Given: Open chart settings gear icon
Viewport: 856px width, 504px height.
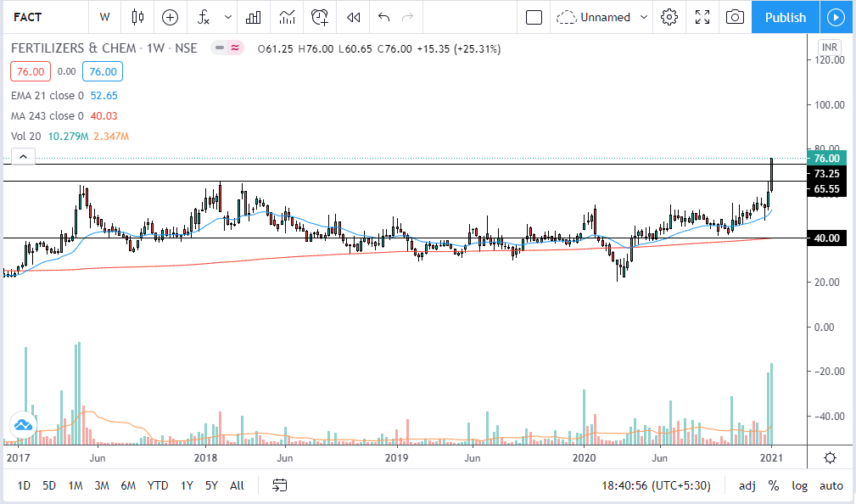Looking at the screenshot, I should point(669,18).
